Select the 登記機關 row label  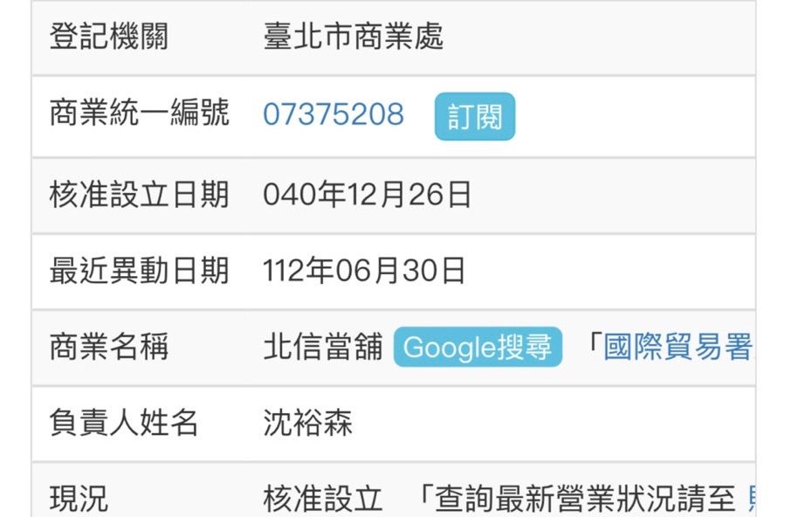(x=109, y=38)
